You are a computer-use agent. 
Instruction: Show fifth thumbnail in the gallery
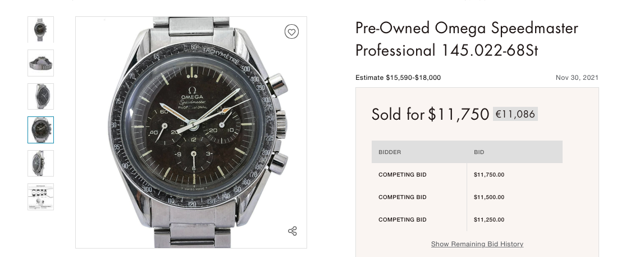41,163
